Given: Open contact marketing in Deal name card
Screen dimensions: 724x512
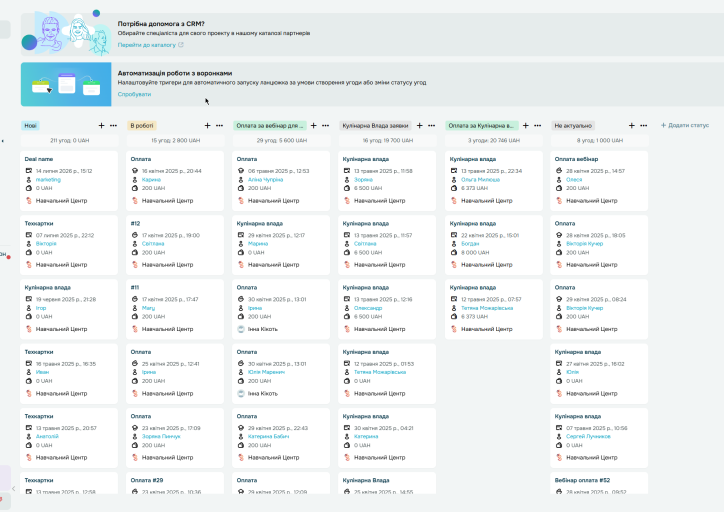Looking at the screenshot, I should (x=48, y=180).
